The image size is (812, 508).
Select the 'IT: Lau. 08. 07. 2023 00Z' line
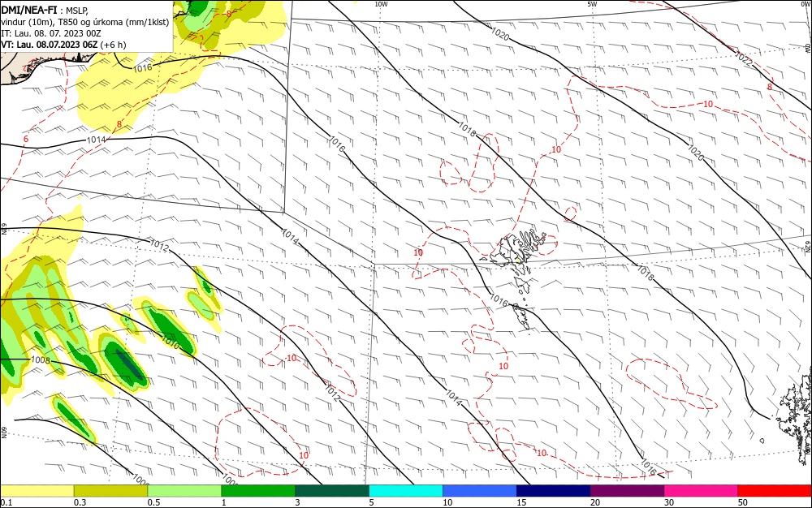pyautogui.click(x=50, y=33)
